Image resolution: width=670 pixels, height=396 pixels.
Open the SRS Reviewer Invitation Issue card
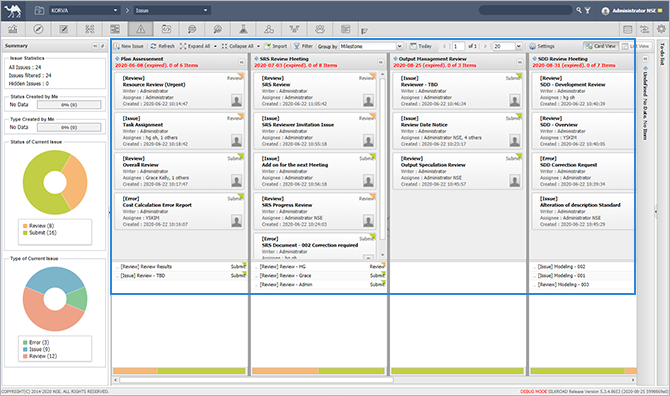315,131
